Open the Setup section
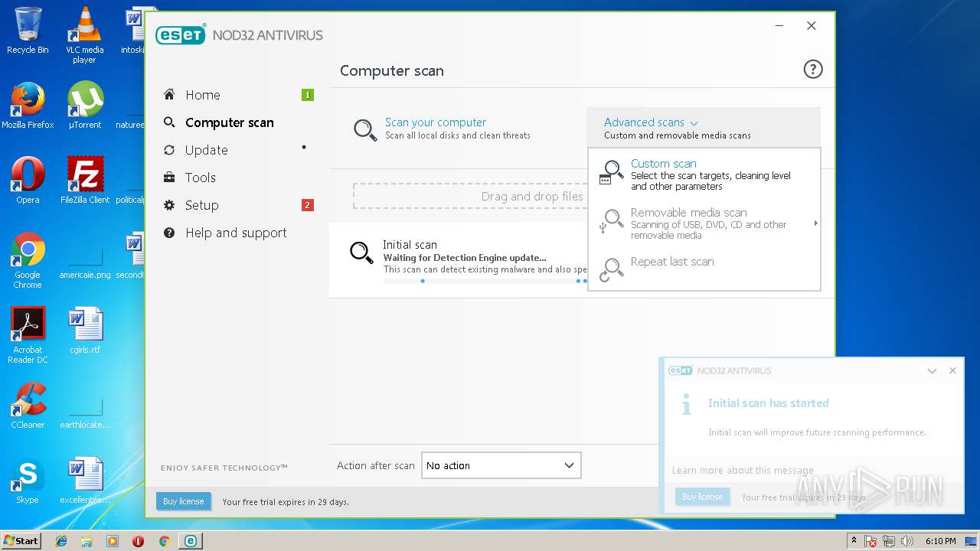This screenshot has width=980, height=551. [201, 205]
